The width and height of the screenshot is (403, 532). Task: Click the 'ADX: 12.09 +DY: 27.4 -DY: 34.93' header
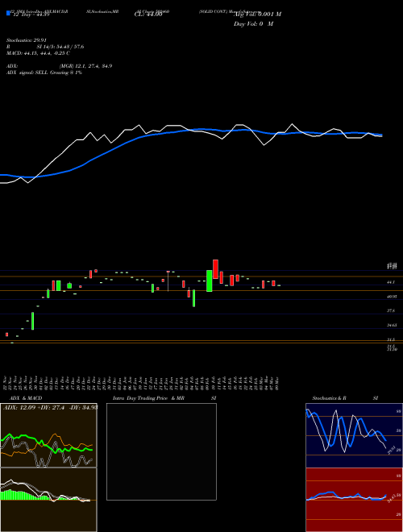point(50,407)
